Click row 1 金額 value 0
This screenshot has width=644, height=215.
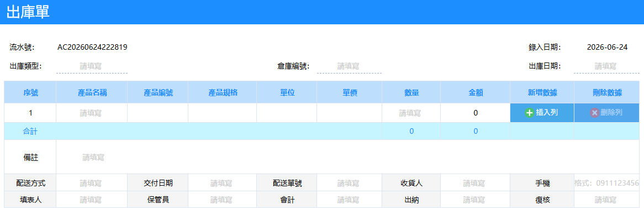click(x=475, y=113)
